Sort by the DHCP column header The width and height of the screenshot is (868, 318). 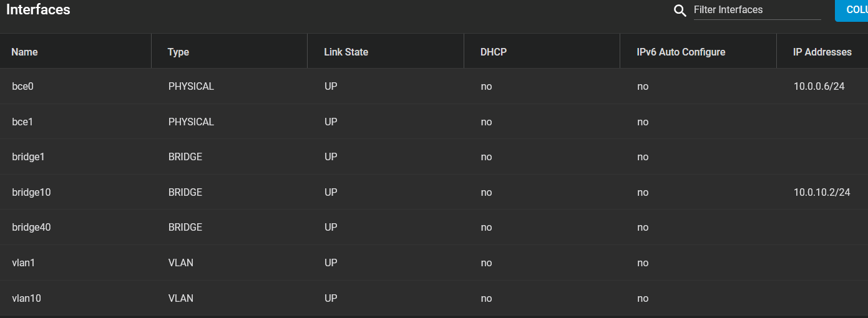[x=494, y=52]
